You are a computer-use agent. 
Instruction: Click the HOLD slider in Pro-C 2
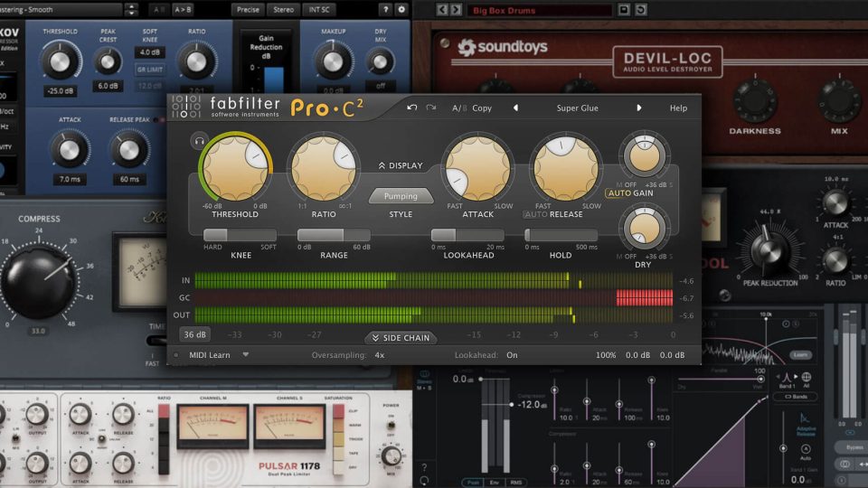pyautogui.click(x=561, y=235)
